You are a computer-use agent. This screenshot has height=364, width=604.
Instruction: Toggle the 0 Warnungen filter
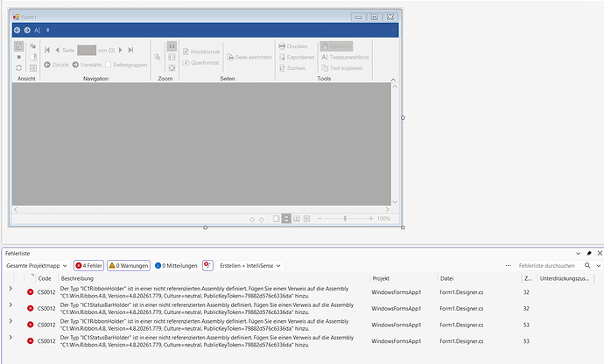(129, 266)
